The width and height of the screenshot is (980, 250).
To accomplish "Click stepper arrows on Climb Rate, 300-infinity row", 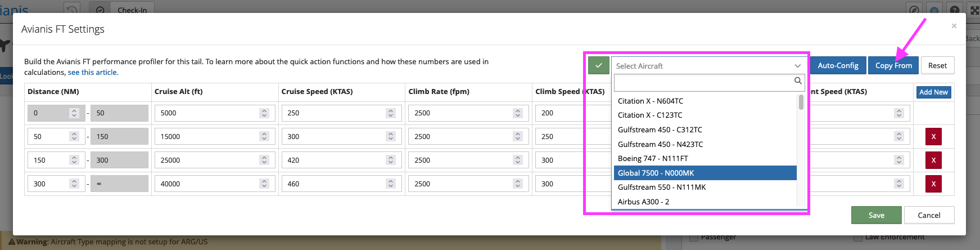I will coord(518,184).
